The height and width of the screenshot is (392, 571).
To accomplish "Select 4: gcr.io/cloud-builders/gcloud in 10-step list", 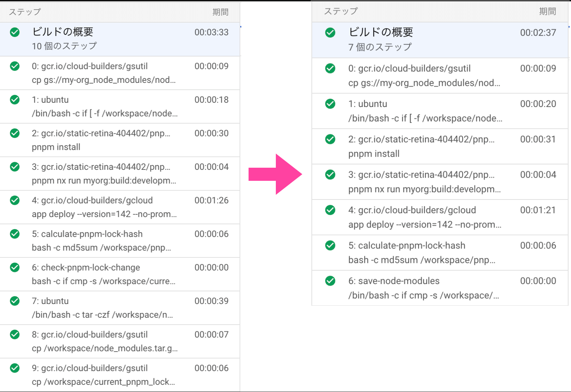I will 92,200.
